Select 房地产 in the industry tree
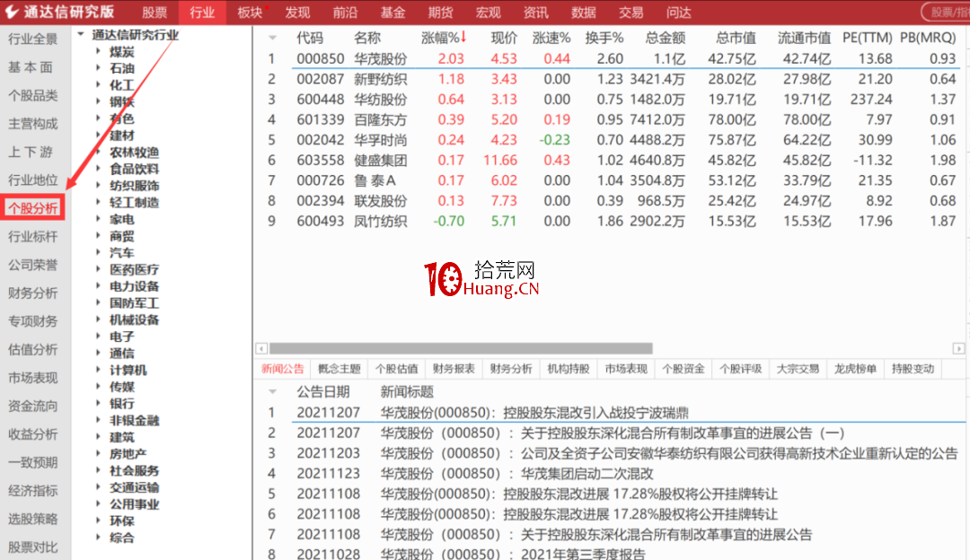The height and width of the screenshot is (560, 970). [128, 454]
